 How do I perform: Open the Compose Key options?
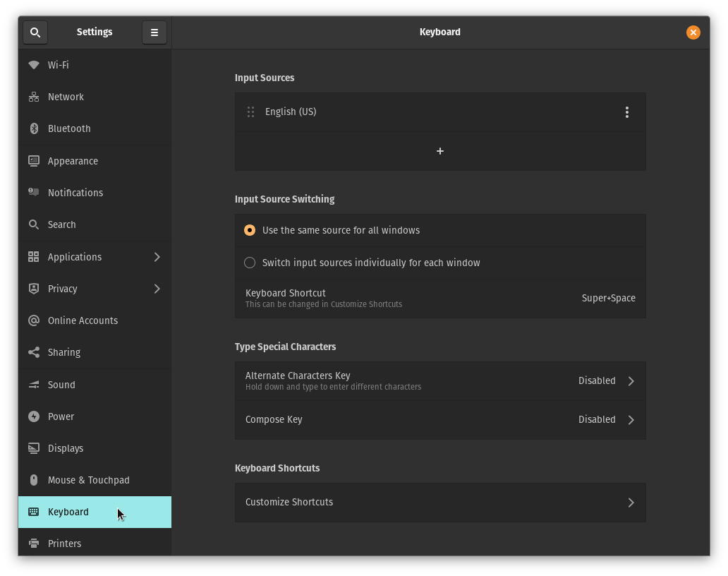point(440,419)
